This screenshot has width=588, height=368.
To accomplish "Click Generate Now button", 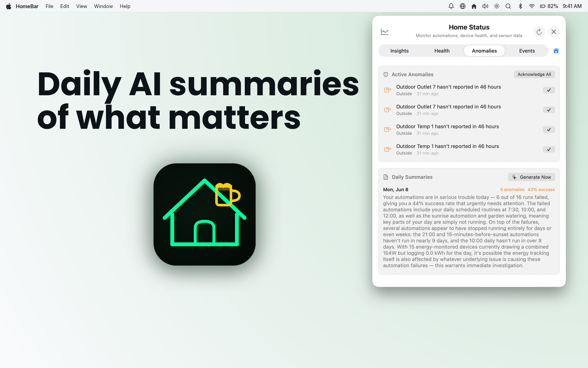I will coord(531,177).
